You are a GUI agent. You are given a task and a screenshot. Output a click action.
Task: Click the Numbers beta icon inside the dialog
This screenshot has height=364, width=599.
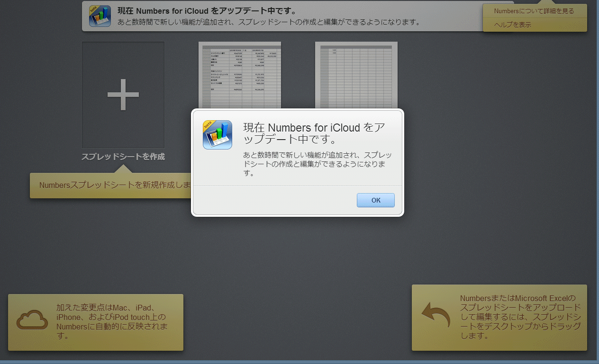(217, 135)
